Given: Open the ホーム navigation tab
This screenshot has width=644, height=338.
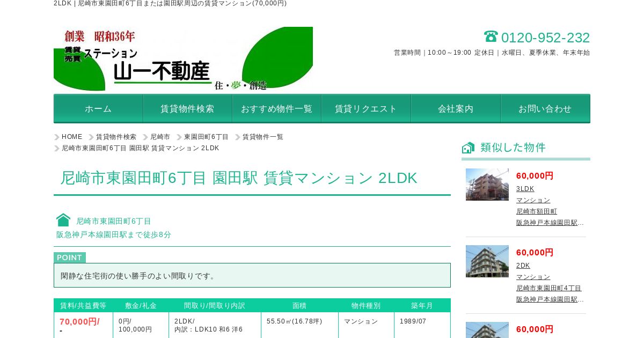Looking at the screenshot, I should [x=98, y=108].
